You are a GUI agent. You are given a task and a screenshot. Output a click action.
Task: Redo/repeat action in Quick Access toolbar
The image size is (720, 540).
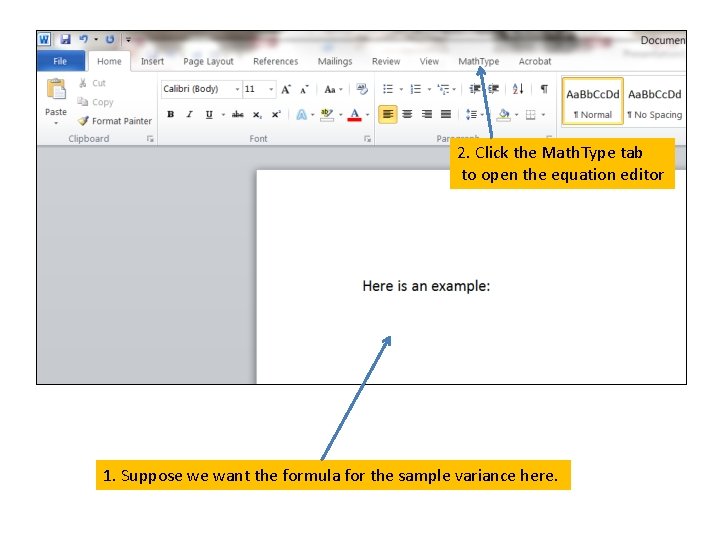[x=110, y=39]
